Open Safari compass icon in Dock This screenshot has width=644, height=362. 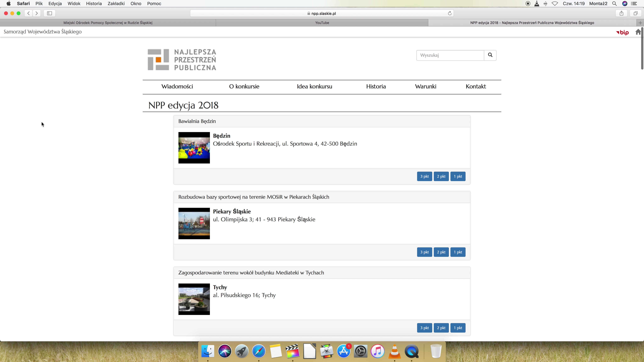coord(258,351)
